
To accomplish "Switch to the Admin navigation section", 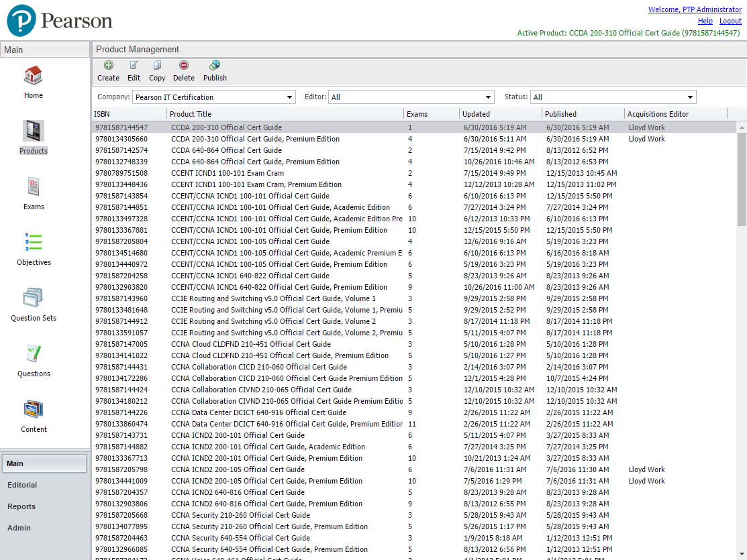I will [19, 528].
